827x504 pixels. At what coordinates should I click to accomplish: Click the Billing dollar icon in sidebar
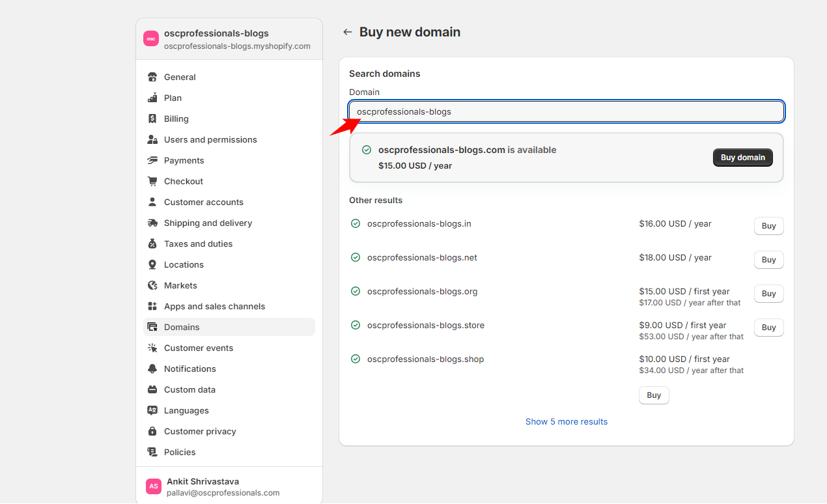click(152, 119)
